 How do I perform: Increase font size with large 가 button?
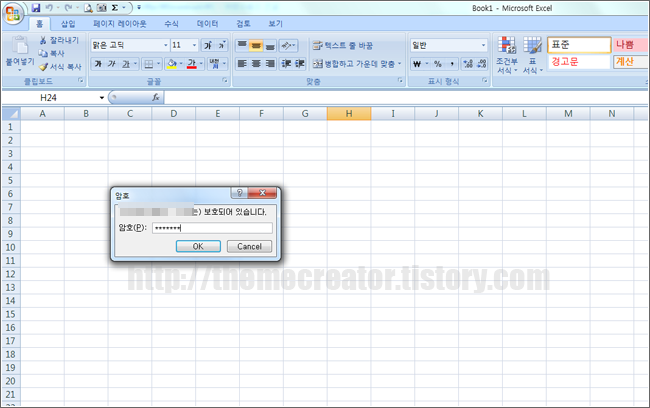(208, 45)
